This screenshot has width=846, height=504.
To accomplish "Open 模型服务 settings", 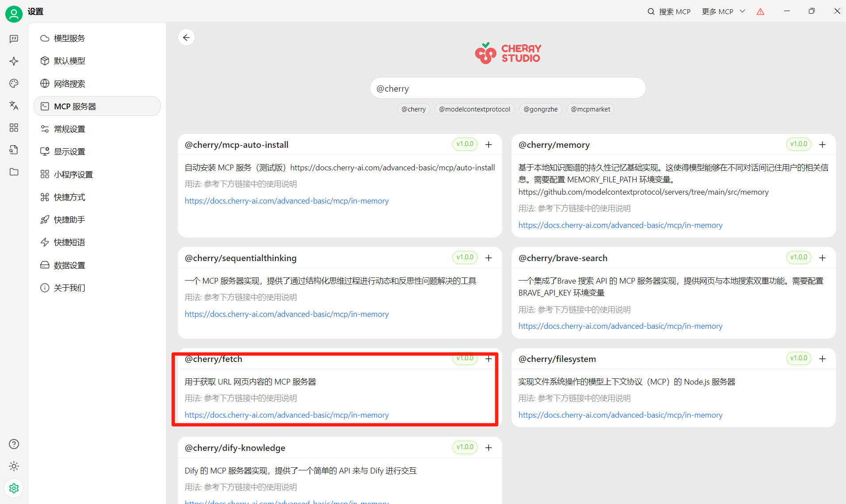I will click(97, 38).
